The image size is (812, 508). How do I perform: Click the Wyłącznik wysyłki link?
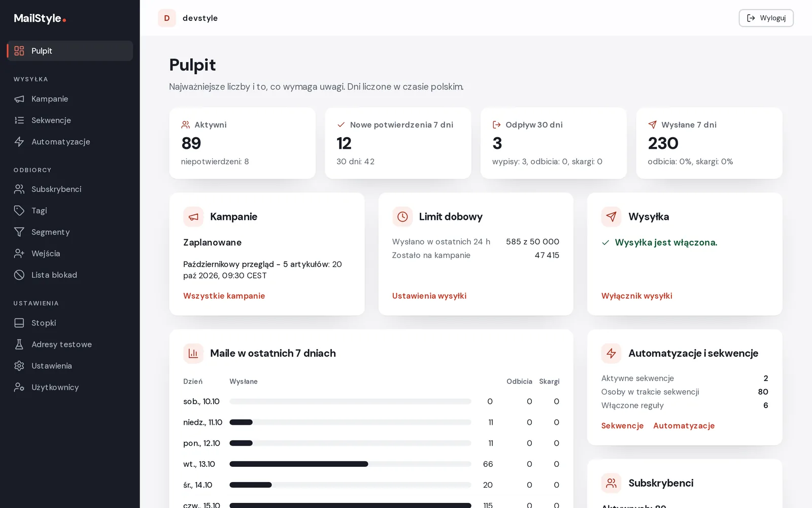pyautogui.click(x=636, y=296)
